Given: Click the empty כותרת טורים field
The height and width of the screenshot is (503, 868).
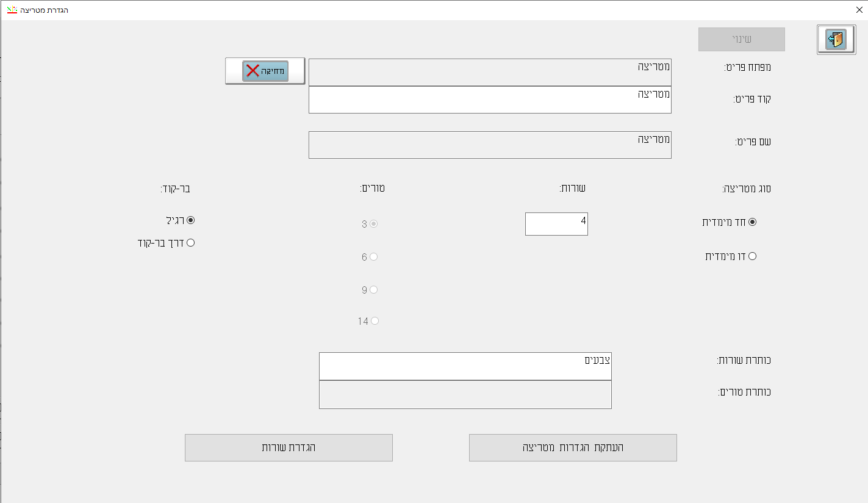Looking at the screenshot, I should pyautogui.click(x=465, y=394).
